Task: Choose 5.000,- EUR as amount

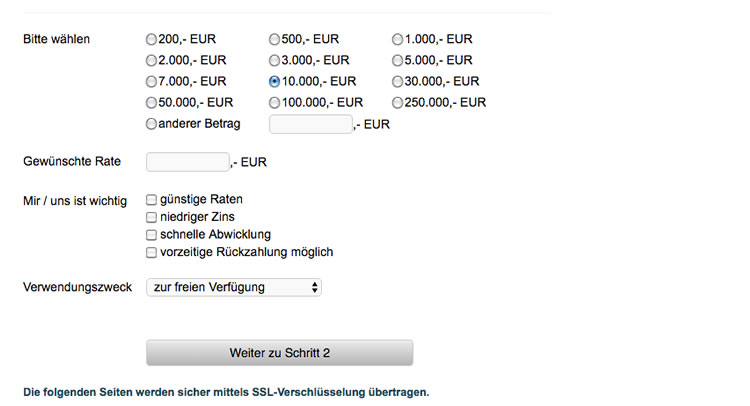Action: (x=398, y=61)
